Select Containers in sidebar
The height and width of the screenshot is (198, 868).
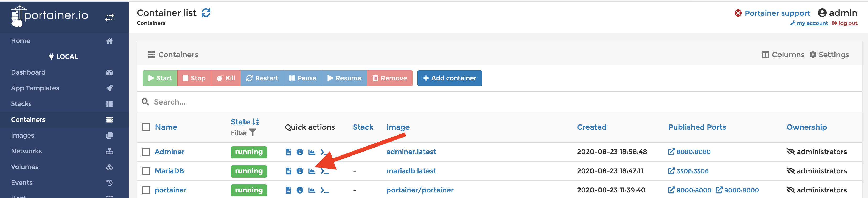coord(28,119)
